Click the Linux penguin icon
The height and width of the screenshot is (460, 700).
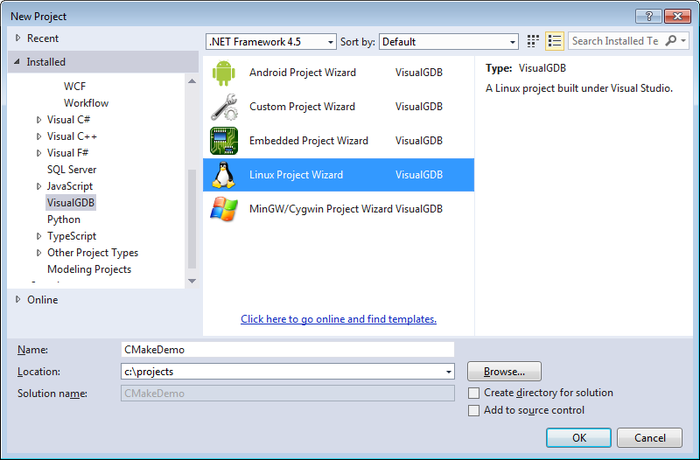224,175
